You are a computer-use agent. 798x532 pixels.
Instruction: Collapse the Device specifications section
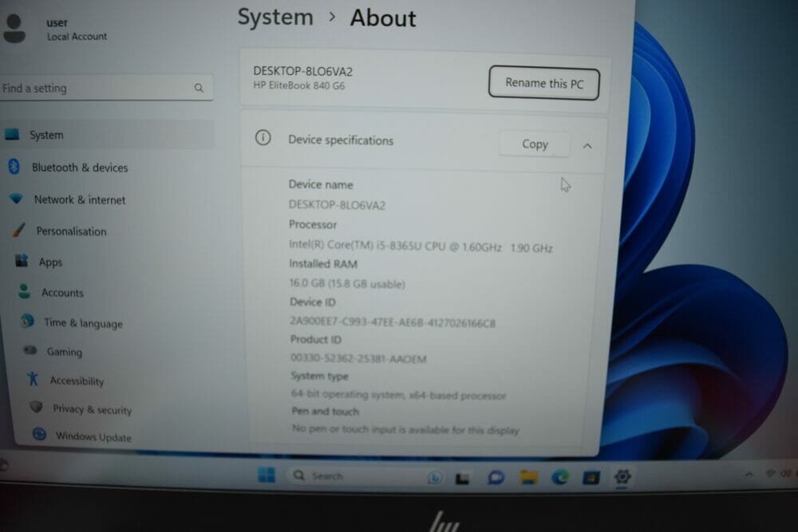coord(587,146)
